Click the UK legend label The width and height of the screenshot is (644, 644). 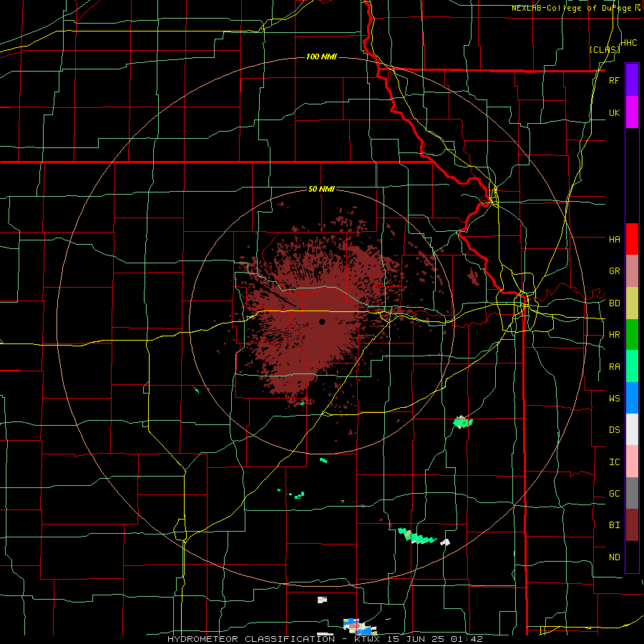pyautogui.click(x=614, y=112)
